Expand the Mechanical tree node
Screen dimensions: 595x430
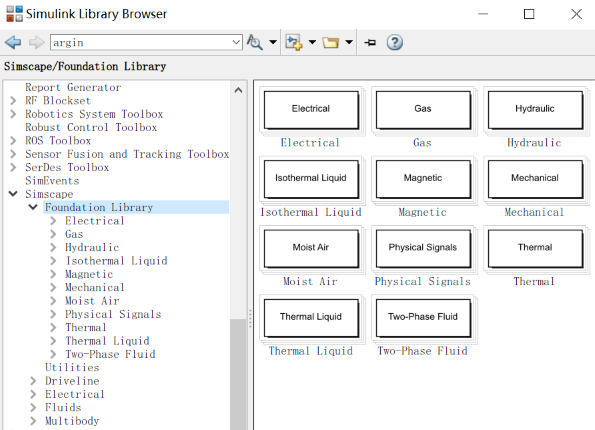pyautogui.click(x=53, y=287)
